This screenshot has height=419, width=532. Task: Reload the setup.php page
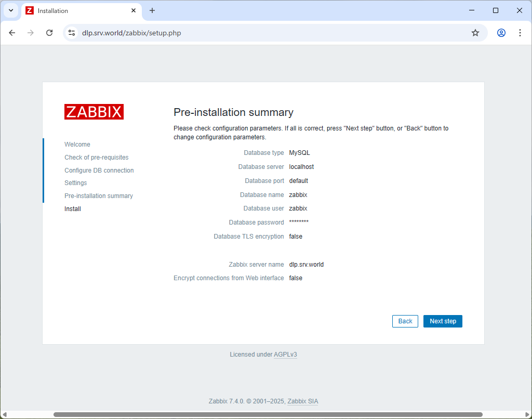click(49, 32)
